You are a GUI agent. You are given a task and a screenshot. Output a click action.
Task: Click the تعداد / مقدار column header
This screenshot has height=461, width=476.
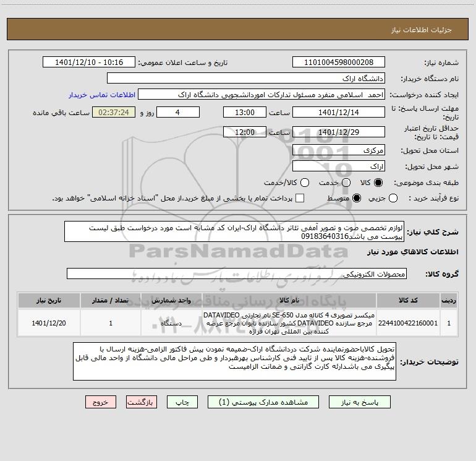[x=111, y=300]
